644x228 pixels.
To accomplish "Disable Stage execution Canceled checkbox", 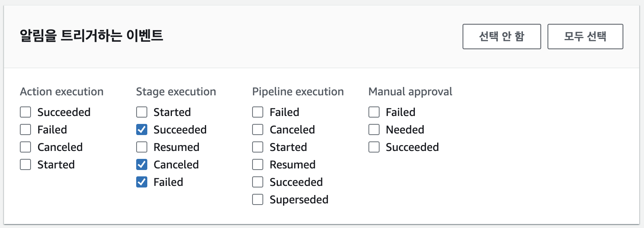I will pyautogui.click(x=142, y=165).
